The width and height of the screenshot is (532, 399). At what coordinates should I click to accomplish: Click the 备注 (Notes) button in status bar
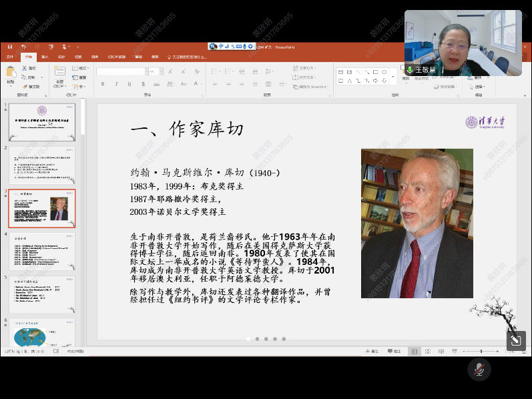[372, 351]
